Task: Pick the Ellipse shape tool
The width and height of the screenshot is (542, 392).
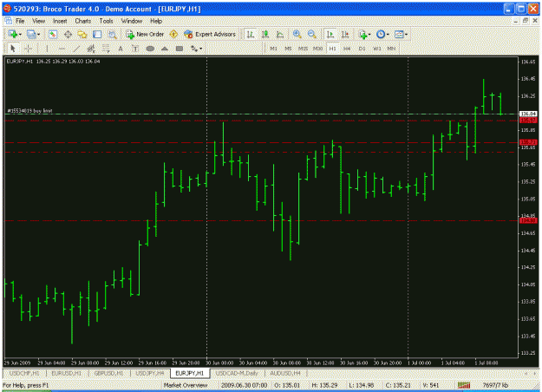Action: 150,49
